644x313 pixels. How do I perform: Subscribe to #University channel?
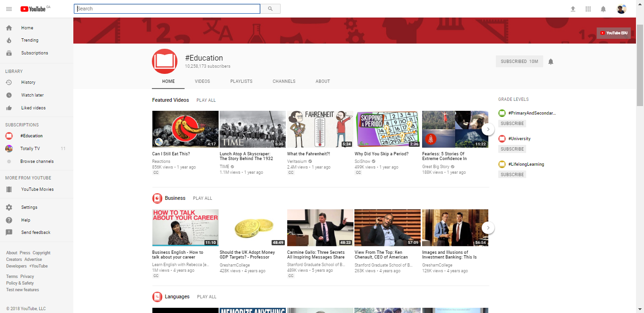512,149
